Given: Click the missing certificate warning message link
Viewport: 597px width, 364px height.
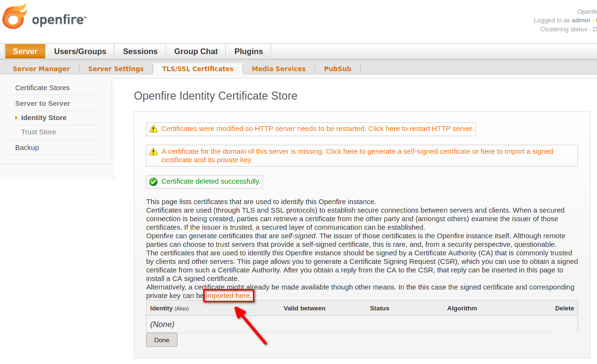Looking at the screenshot, I should tap(357, 156).
